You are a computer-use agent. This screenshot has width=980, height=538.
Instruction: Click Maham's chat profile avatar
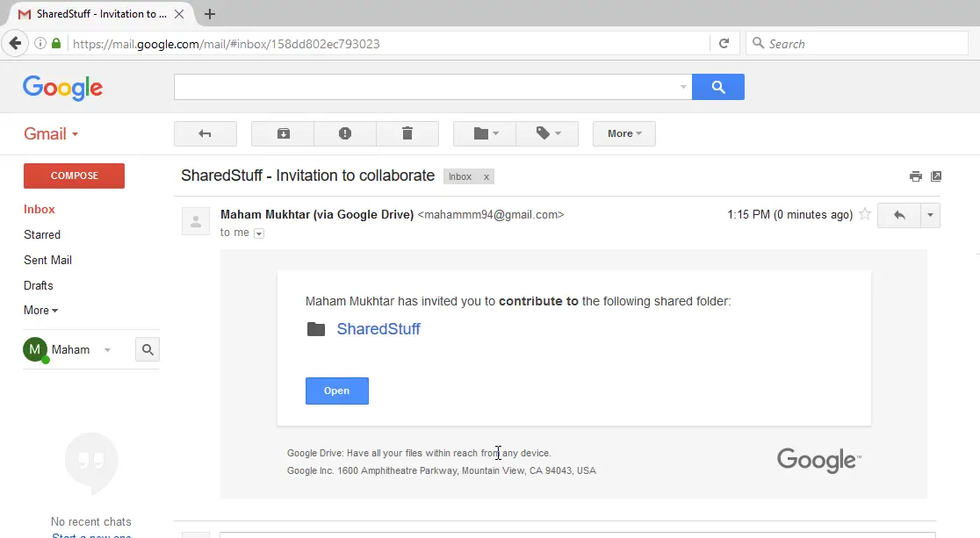tap(35, 350)
